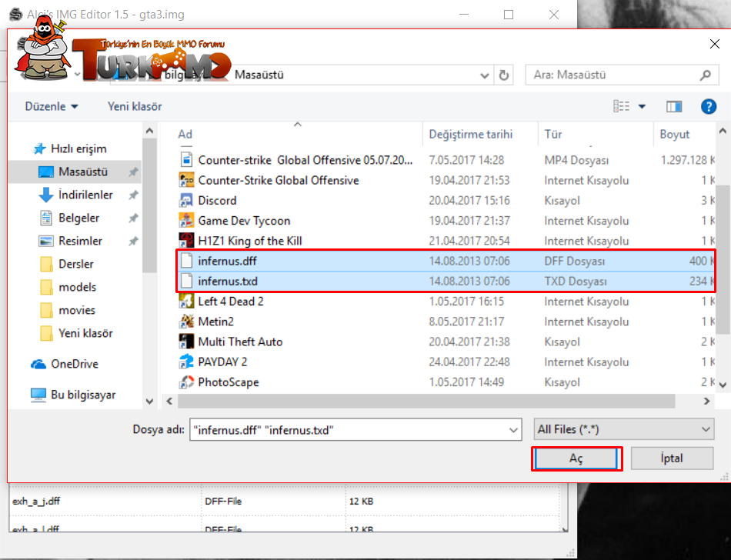Click Yeni klasör toolbar button
Image resolution: width=731 pixels, height=560 pixels.
point(135,107)
